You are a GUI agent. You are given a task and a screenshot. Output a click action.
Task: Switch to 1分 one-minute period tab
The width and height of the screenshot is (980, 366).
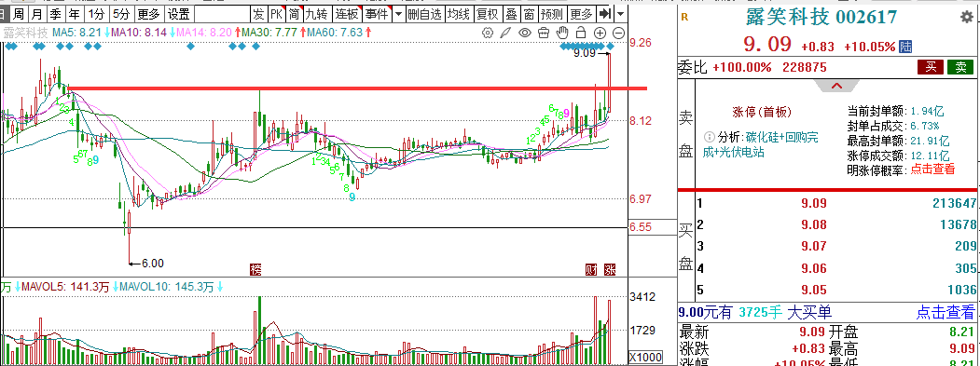coord(96,13)
